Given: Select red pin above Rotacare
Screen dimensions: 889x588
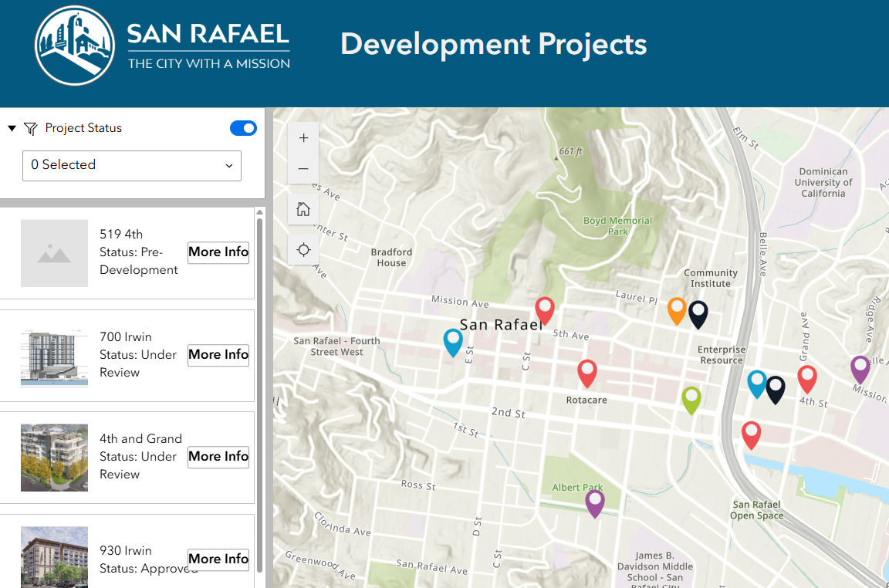Looking at the screenshot, I should [x=587, y=373].
